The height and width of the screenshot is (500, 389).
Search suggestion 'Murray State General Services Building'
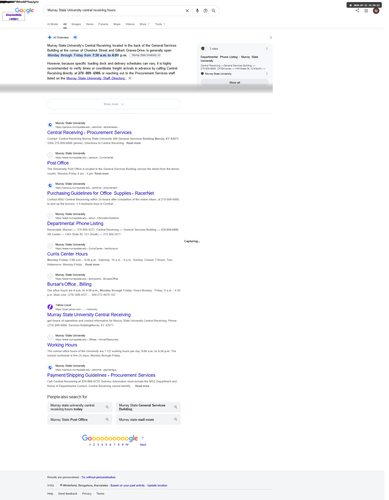148,407
